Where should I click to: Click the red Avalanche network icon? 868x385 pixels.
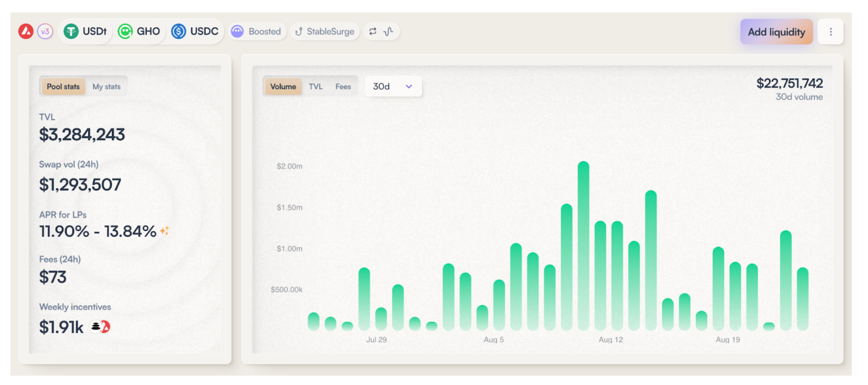point(26,31)
